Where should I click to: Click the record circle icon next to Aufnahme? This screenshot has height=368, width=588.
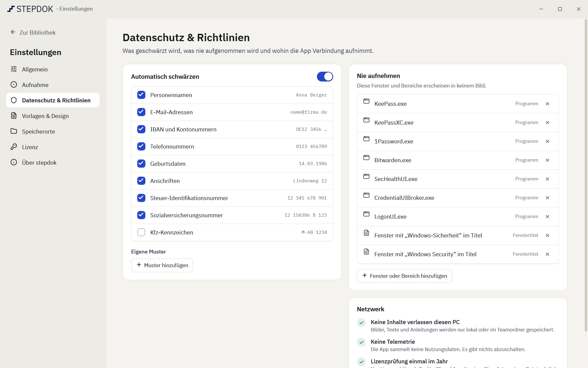(x=14, y=85)
